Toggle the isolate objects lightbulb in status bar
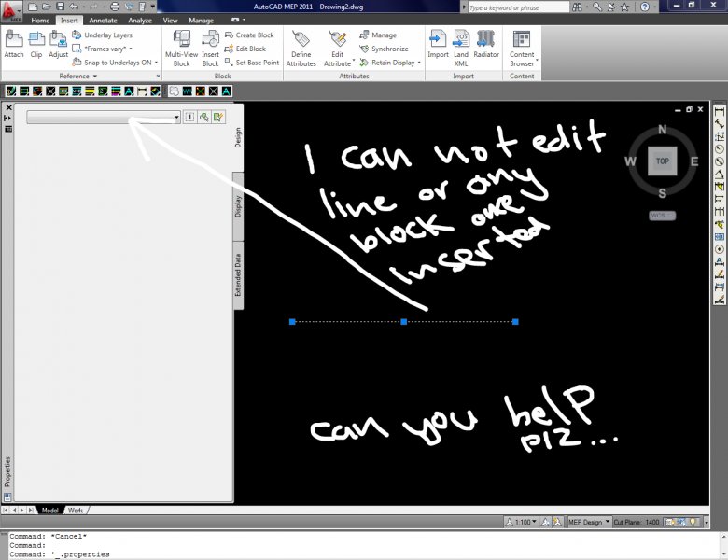This screenshot has height=560, width=728. [x=693, y=522]
